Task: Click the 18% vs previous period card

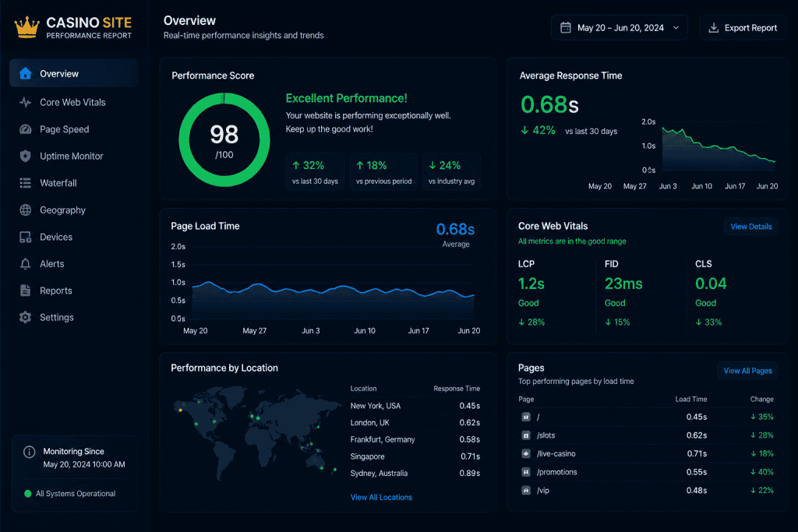Action: [383, 172]
